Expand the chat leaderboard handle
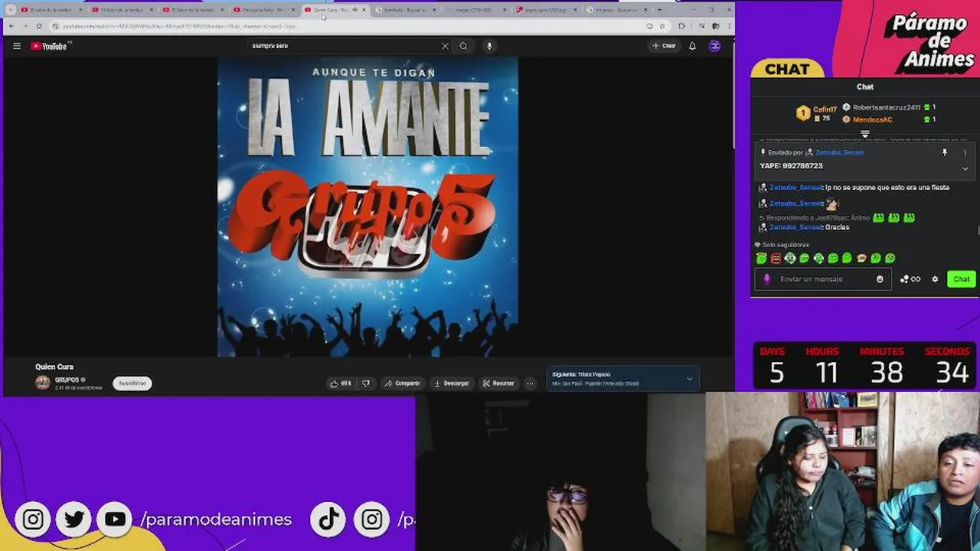 [864, 134]
